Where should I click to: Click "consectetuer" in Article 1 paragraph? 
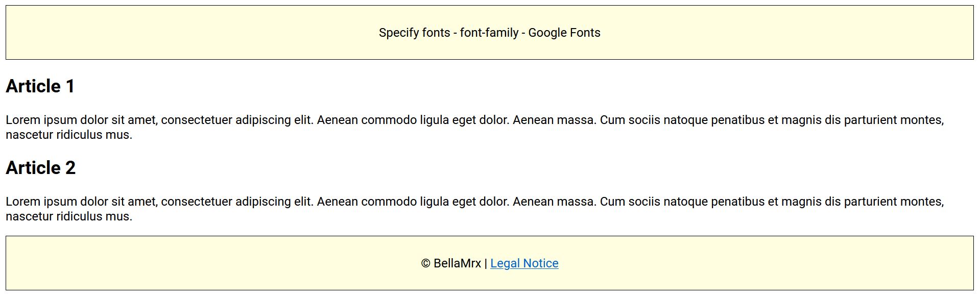194,120
